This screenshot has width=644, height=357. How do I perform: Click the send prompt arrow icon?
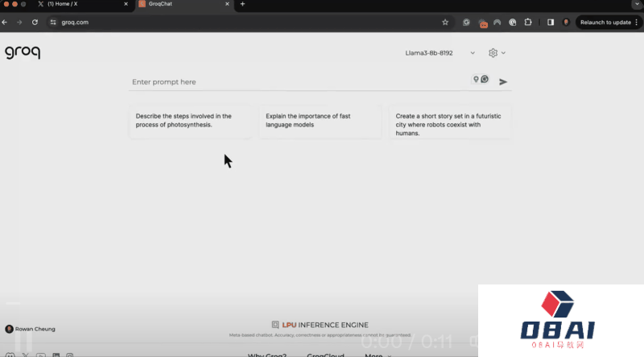click(x=503, y=81)
